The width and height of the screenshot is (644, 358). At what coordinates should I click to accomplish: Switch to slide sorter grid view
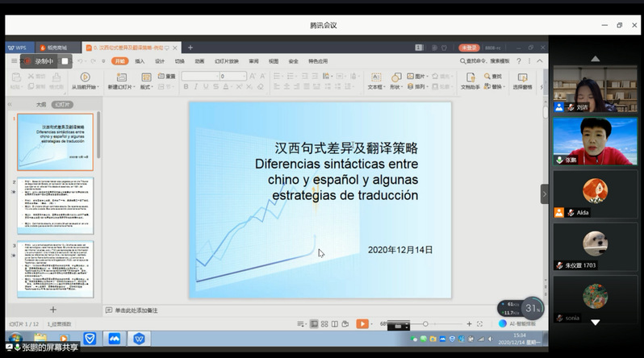coord(324,324)
